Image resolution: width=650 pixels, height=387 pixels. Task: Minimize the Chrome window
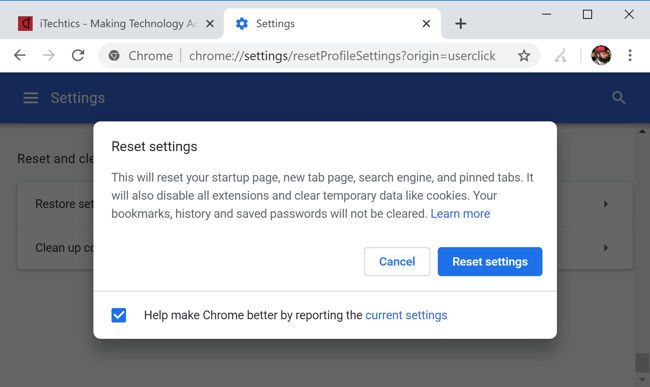click(546, 15)
